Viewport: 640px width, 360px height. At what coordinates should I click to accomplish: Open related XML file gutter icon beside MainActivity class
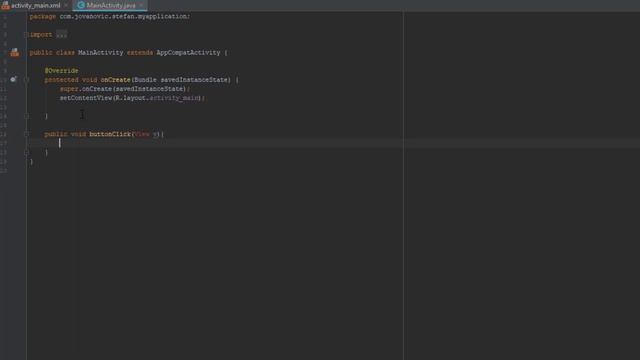click(x=15, y=52)
